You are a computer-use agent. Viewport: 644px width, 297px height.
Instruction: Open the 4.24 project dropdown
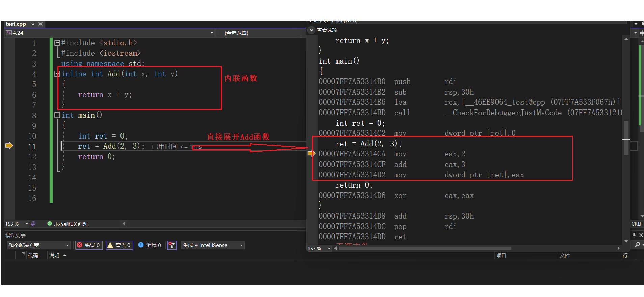point(212,33)
